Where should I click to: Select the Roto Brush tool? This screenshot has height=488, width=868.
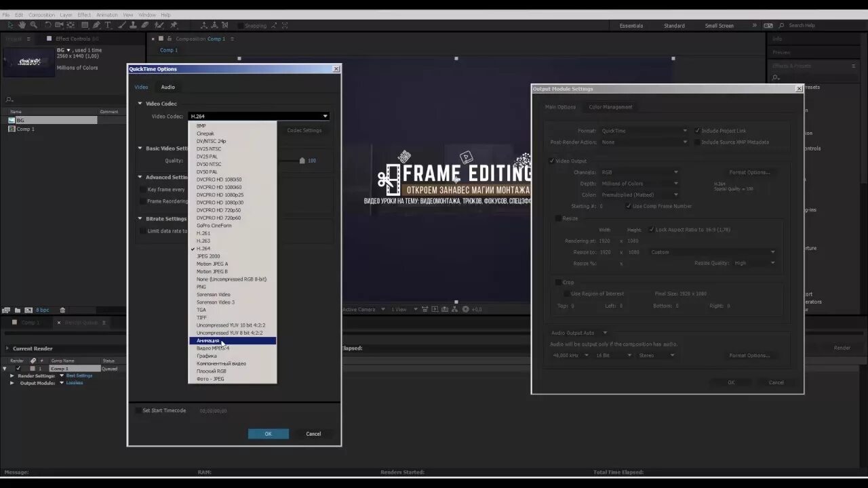click(x=159, y=25)
